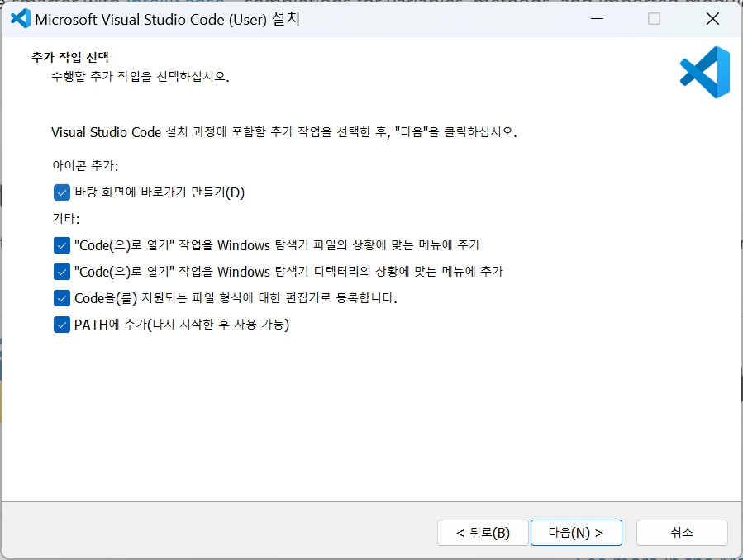Viewport: 743px width, 560px height.
Task: Click the window title 'Microsoft Visual Studio Code (User) 설치'
Action: pos(167,19)
